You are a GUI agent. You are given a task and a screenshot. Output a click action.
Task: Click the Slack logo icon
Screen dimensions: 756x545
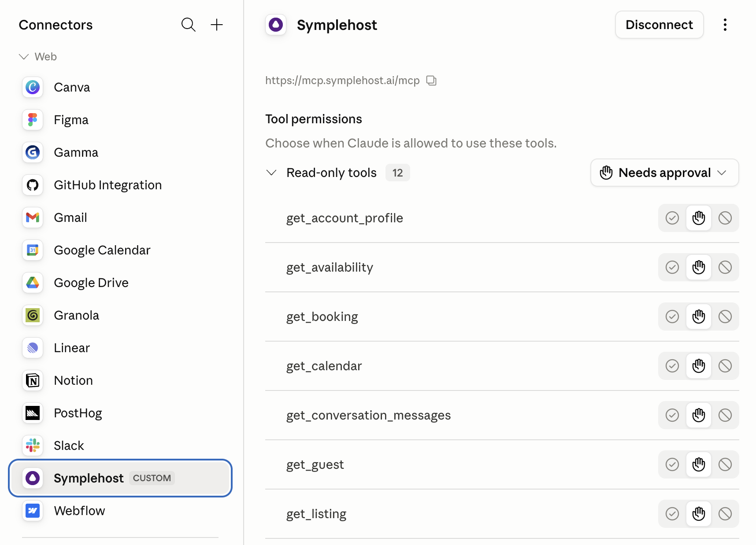pos(33,446)
